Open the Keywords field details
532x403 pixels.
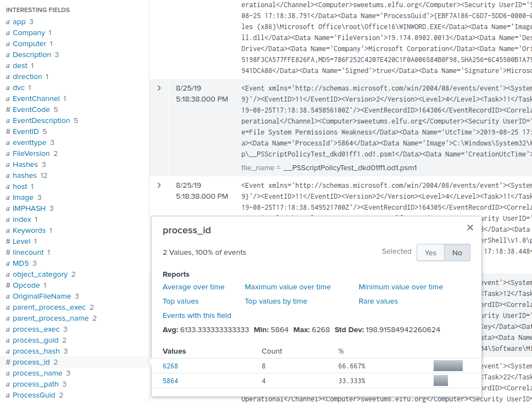tap(29, 230)
